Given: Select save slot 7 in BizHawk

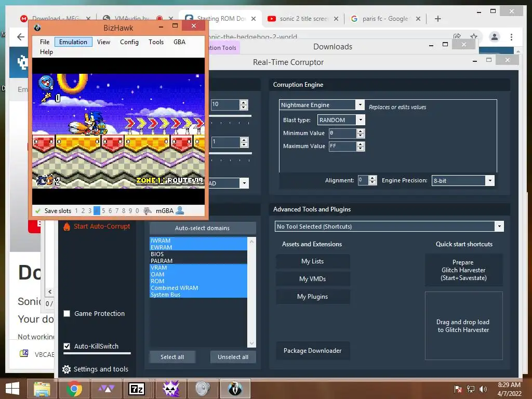Looking at the screenshot, I should pos(117,211).
